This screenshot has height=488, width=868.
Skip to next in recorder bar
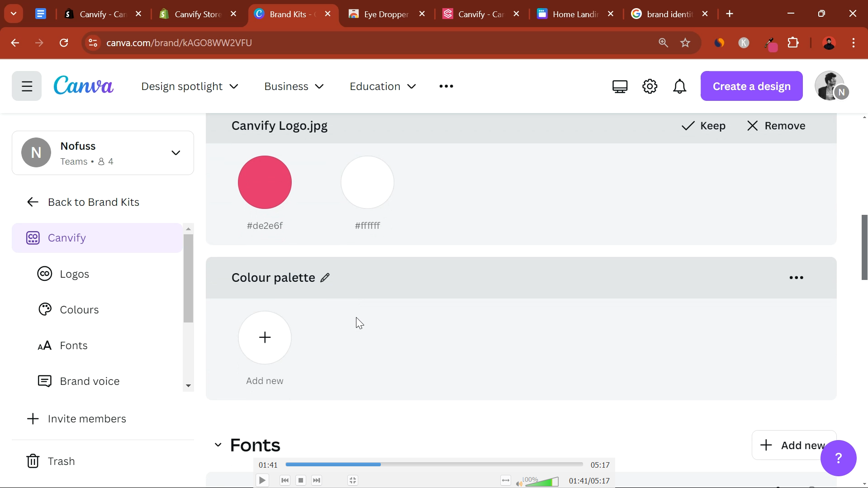coord(317,480)
